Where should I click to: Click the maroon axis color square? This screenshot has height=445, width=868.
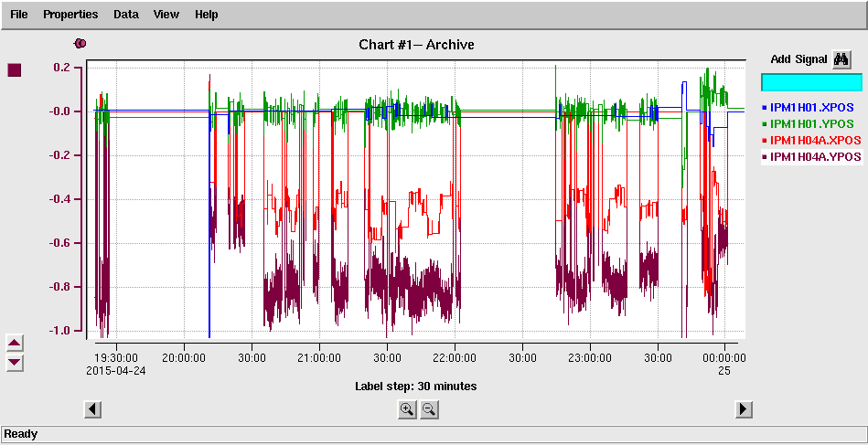tap(15, 70)
